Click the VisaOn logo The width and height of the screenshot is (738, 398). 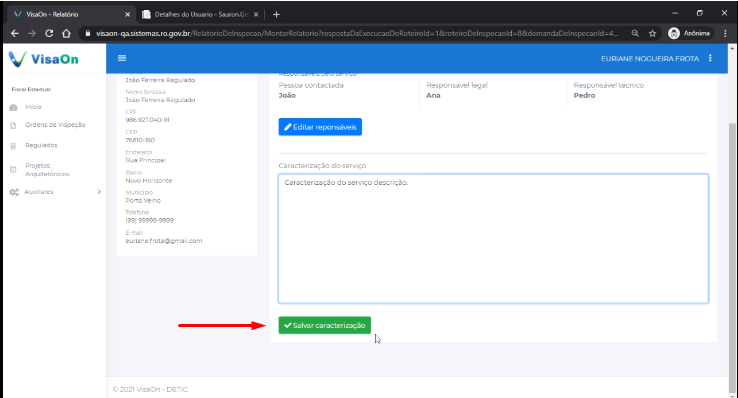pos(44,59)
